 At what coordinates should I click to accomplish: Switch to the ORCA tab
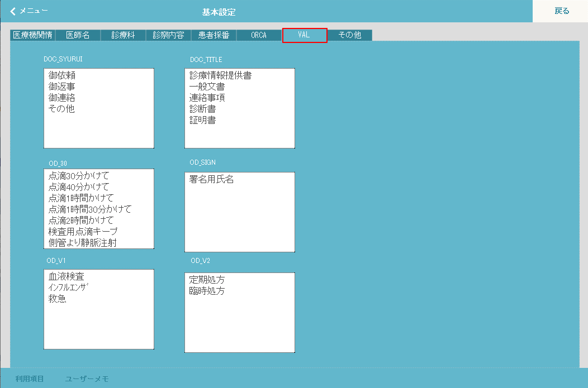coord(259,35)
